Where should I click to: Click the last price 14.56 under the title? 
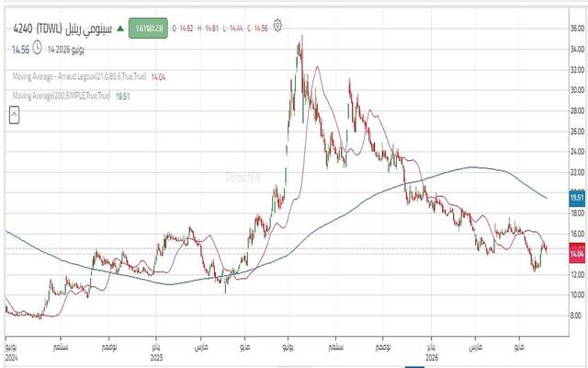click(20, 50)
